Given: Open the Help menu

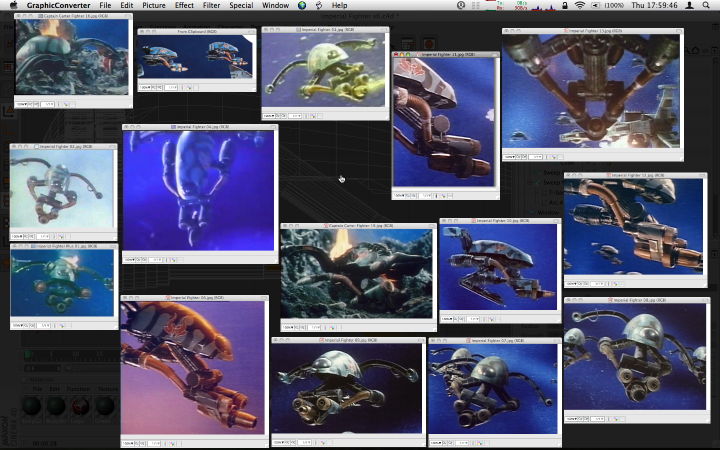Looking at the screenshot, I should (x=339, y=6).
